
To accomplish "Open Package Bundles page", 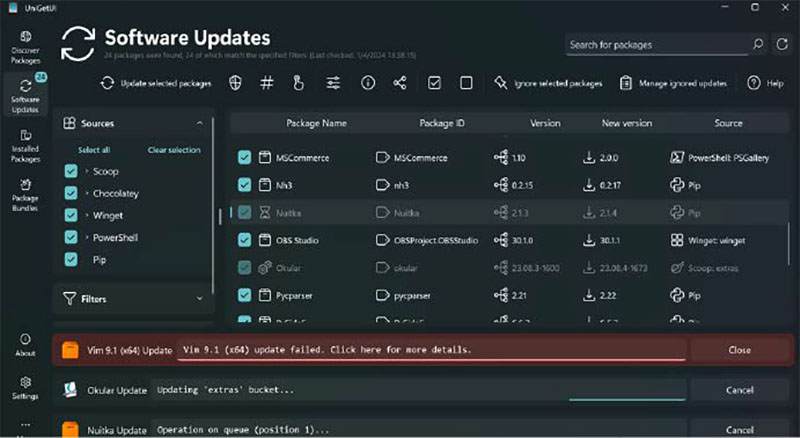I will pos(26,194).
